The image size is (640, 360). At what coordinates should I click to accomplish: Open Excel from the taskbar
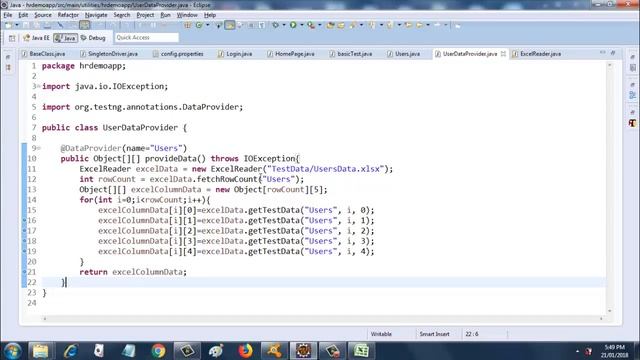(361, 351)
